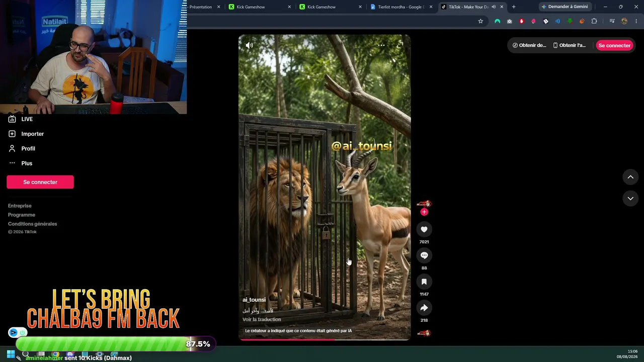Open the Windows Start menu
The image size is (644, 362).
click(x=11, y=354)
